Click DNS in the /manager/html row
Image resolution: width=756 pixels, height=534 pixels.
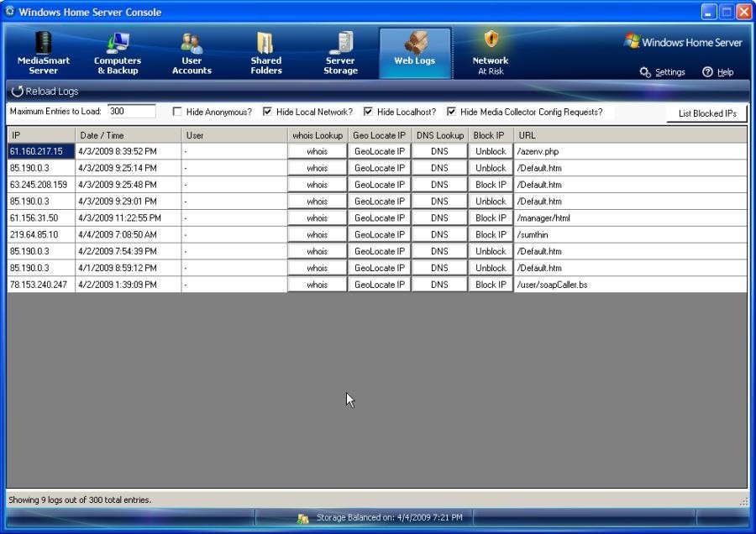click(x=439, y=217)
